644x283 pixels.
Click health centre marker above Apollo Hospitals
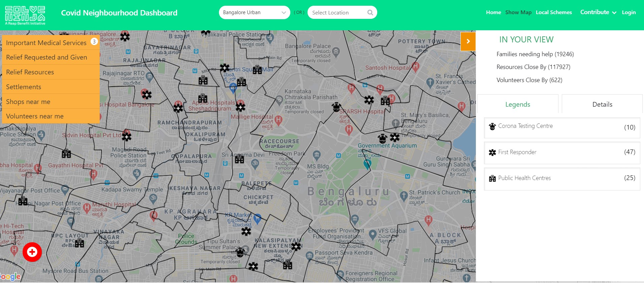pos(203,98)
